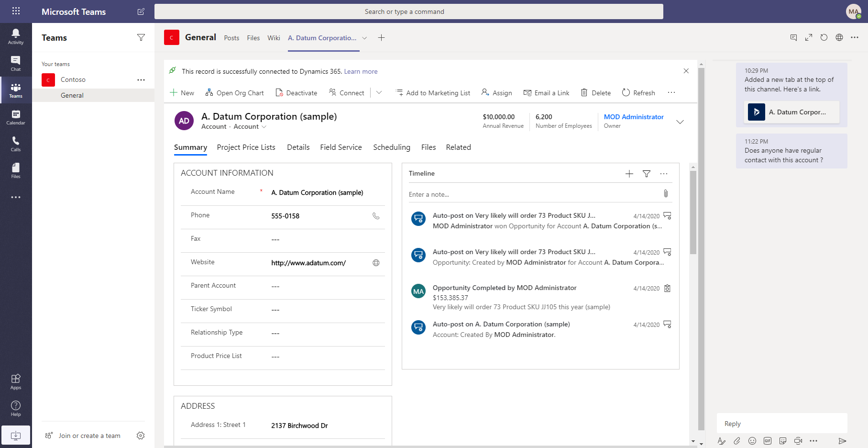
Task: Open tab in website globe icon
Action: [839, 37]
